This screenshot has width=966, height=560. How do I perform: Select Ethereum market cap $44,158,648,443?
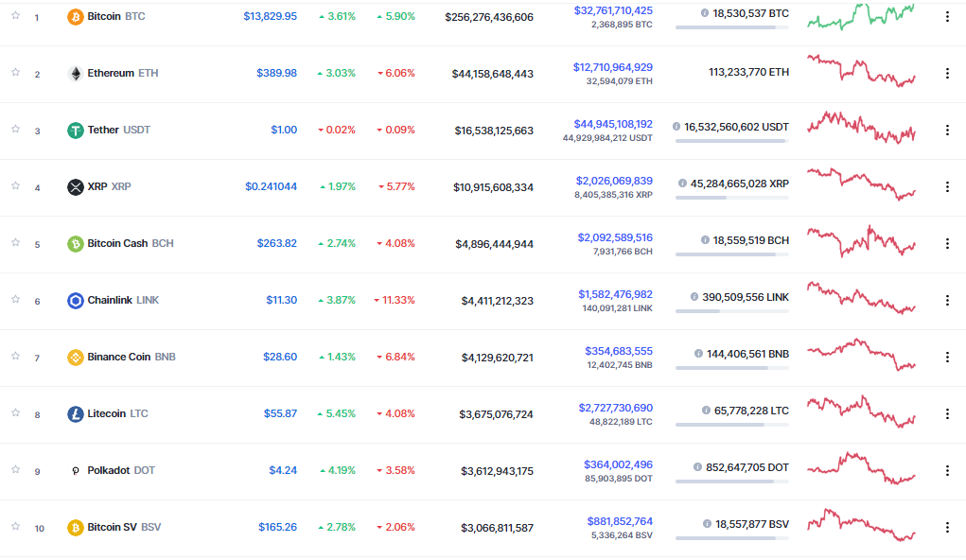492,74
